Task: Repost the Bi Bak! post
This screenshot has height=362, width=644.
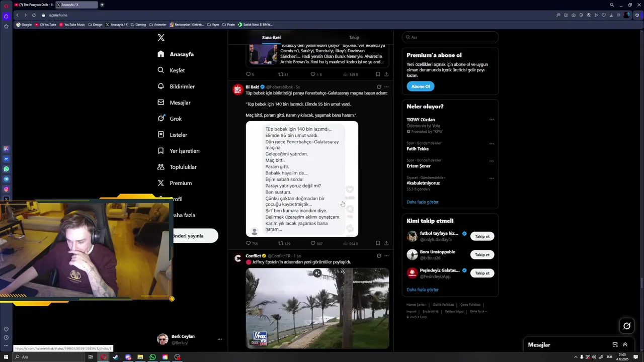Action: coord(281,243)
